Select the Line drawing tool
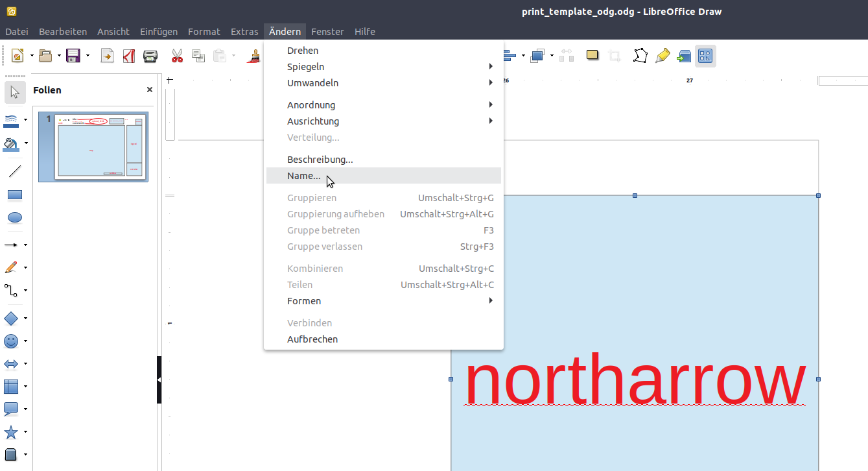The width and height of the screenshot is (868, 471). coord(14,171)
